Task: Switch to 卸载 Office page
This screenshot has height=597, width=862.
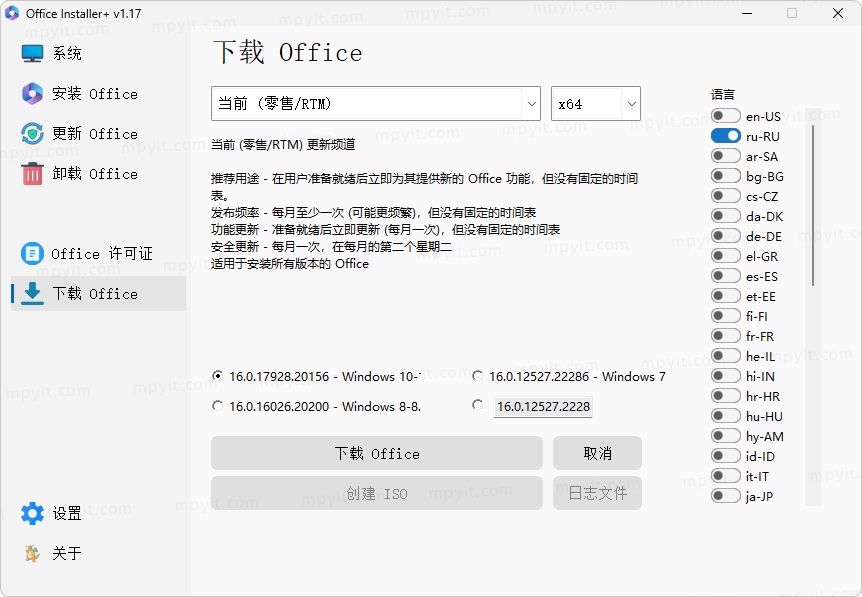Action: coord(98,174)
